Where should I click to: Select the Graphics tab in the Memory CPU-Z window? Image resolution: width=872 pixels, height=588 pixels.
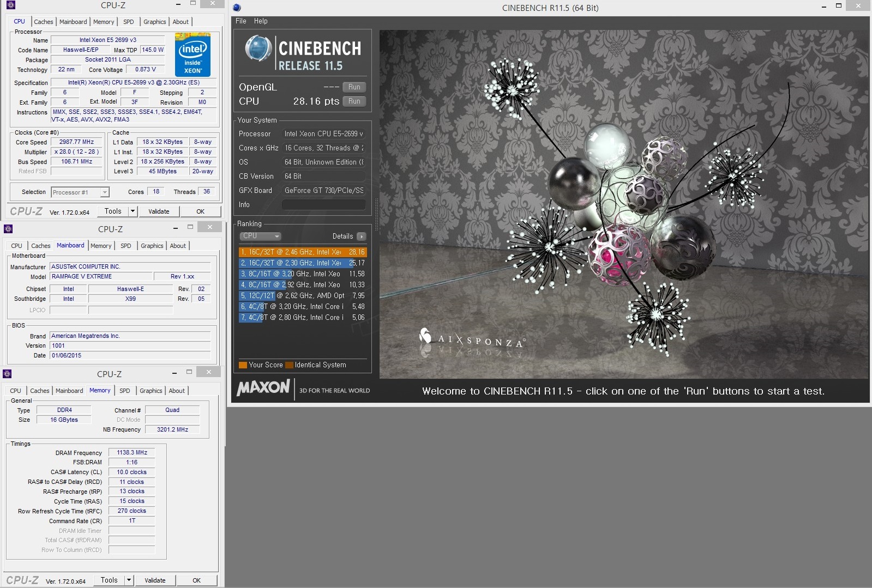151,391
